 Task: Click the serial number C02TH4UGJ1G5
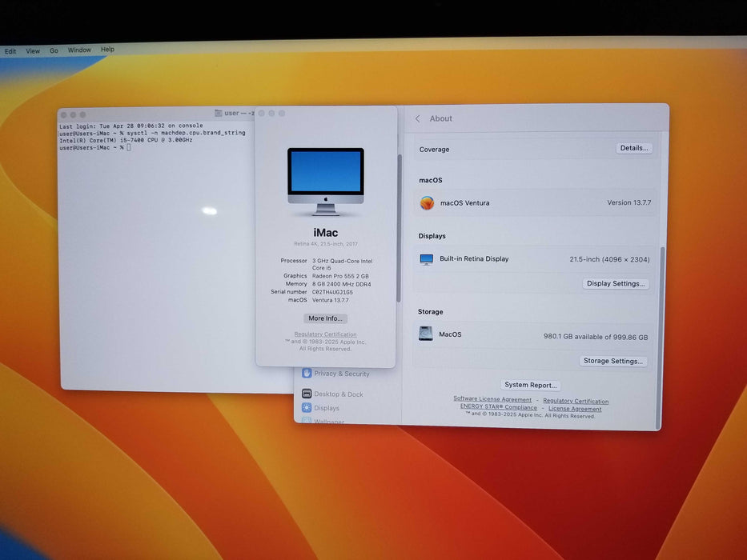coord(332,292)
